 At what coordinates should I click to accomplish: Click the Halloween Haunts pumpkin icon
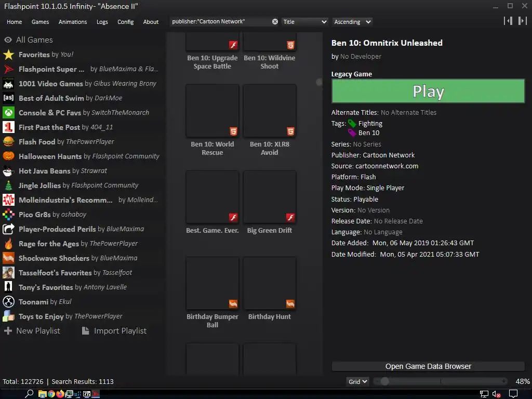pos(8,156)
